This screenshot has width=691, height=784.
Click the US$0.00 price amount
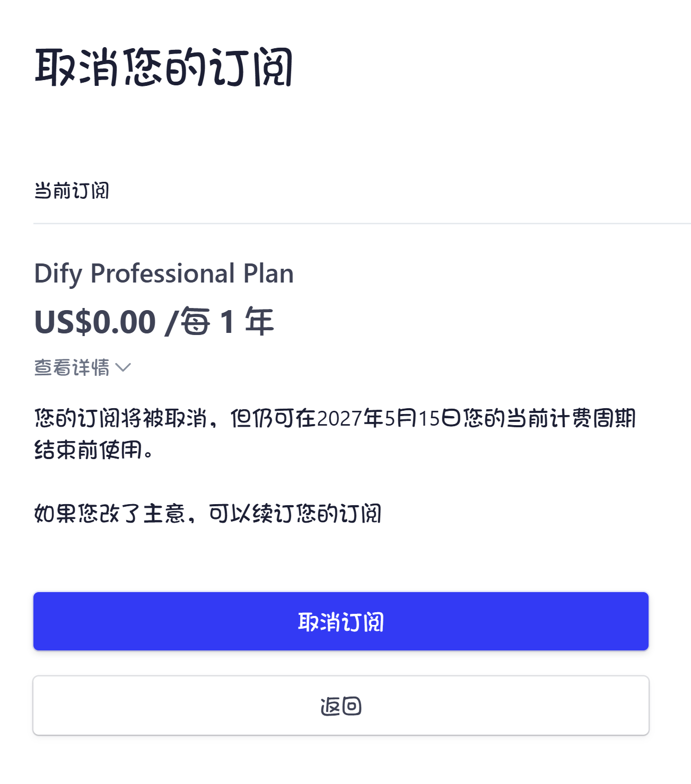[95, 322]
